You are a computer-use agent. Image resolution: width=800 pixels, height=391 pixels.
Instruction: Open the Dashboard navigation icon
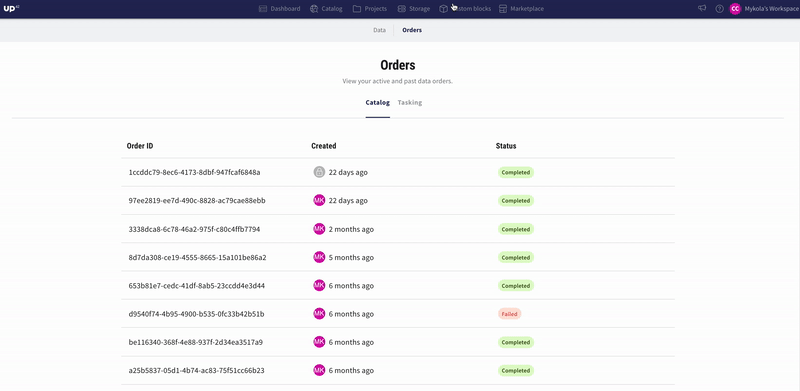tap(263, 9)
